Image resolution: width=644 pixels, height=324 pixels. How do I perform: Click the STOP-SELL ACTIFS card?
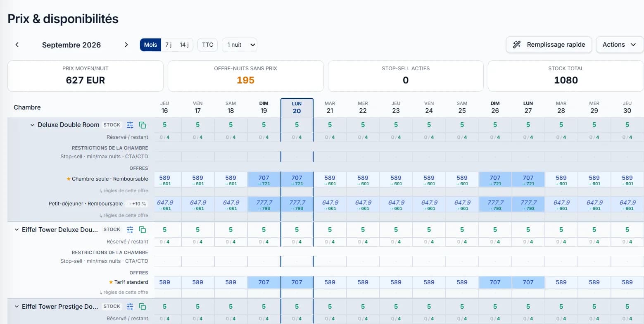tap(406, 76)
